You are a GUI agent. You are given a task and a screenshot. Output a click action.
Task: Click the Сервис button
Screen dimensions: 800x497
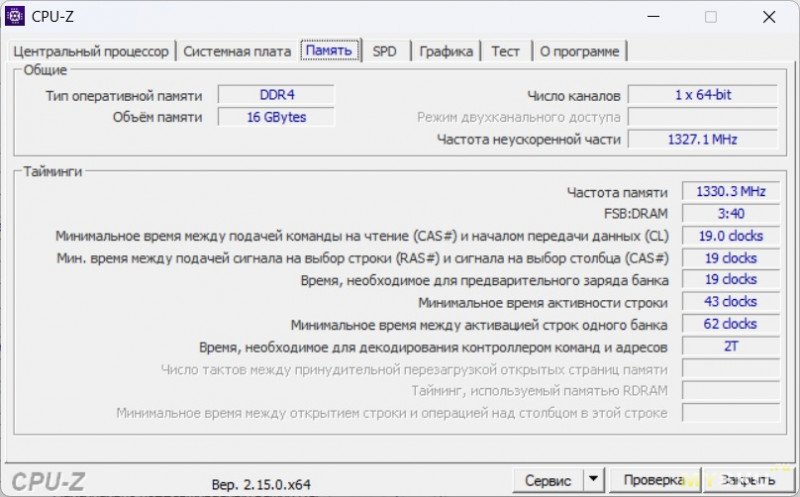[x=547, y=481]
